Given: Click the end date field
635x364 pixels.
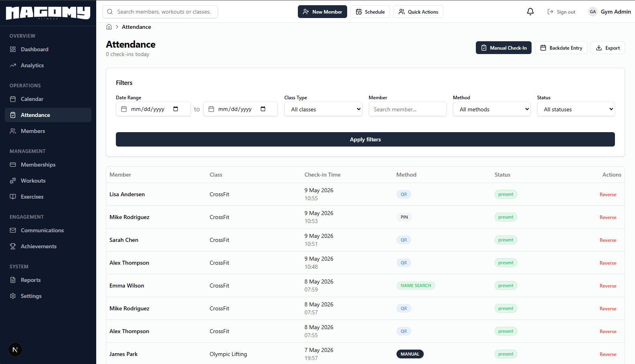Looking at the screenshot, I should click(x=241, y=109).
